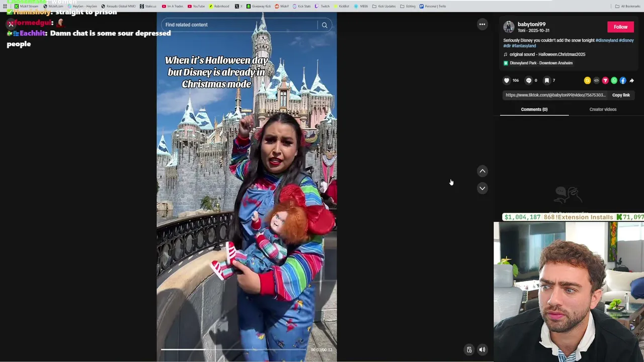Click the embed code icon
The image size is (644, 362).
(596, 80)
